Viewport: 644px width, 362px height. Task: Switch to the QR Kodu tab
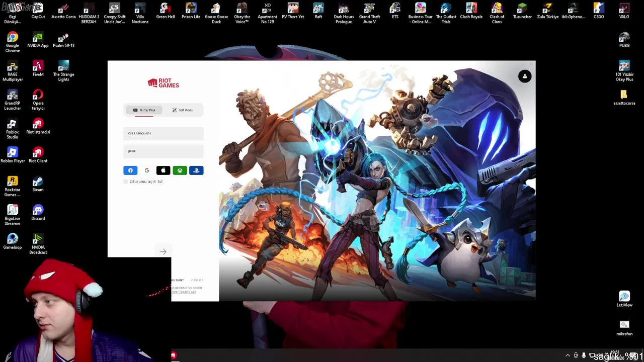click(x=183, y=110)
